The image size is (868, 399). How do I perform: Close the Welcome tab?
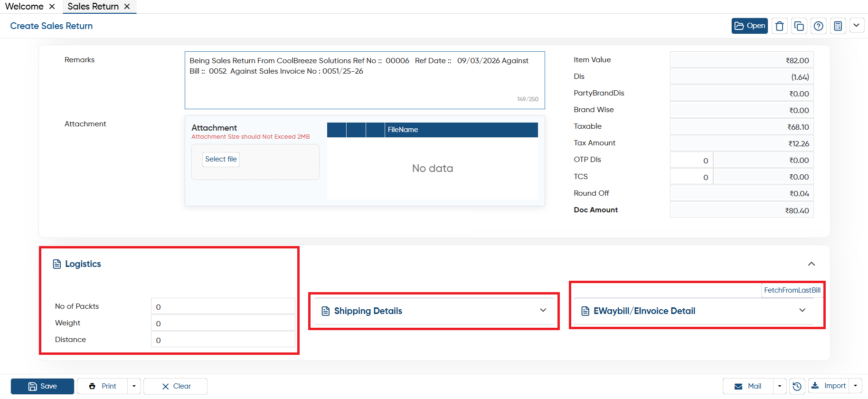52,6
